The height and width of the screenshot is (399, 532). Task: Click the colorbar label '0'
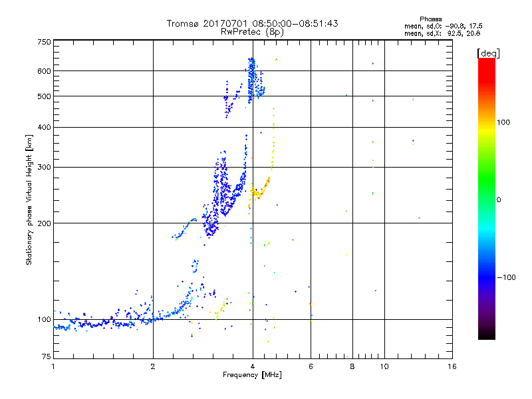(x=499, y=199)
